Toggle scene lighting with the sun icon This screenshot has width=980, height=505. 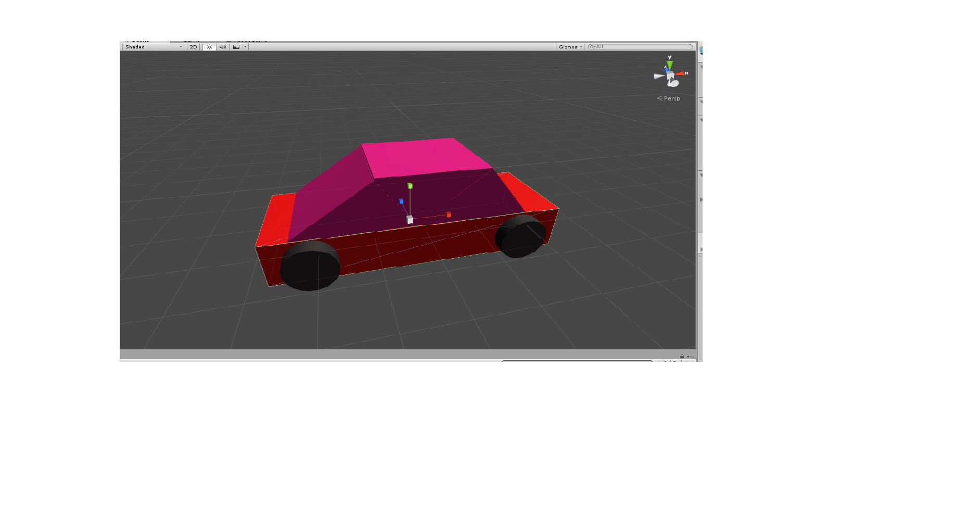[x=209, y=47]
